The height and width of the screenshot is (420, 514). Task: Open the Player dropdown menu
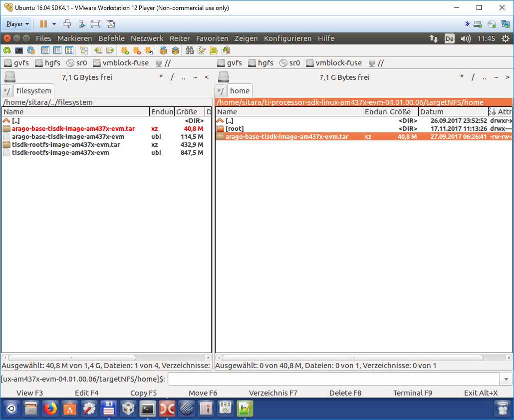point(17,23)
